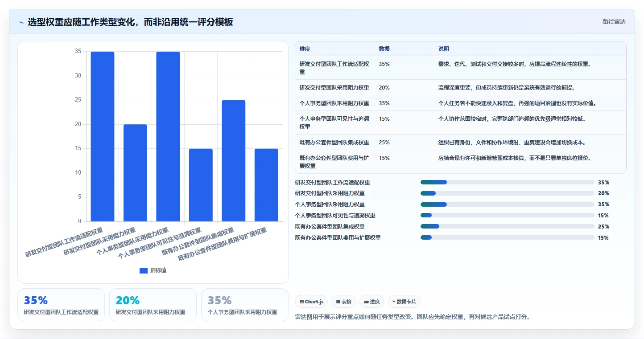Screen dimensions: 644x339
Task: Click table cell 既有办公套件型团队集成权重
Action: [x=334, y=142]
